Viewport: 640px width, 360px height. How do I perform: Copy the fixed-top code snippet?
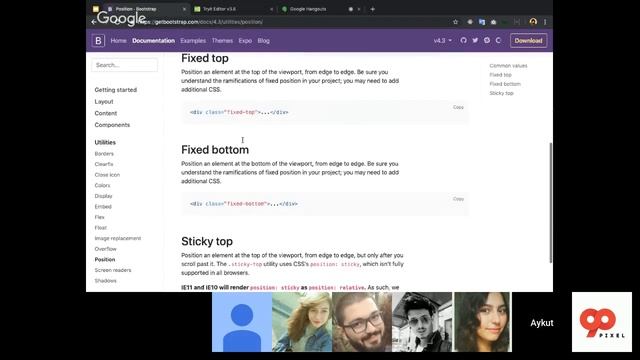[x=458, y=107]
